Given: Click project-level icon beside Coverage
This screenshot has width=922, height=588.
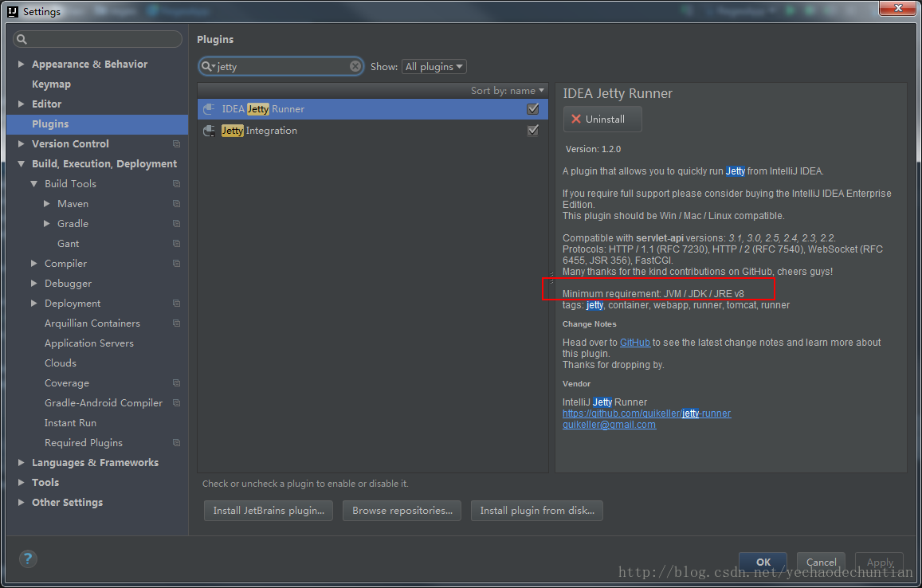Looking at the screenshot, I should click(x=176, y=382).
